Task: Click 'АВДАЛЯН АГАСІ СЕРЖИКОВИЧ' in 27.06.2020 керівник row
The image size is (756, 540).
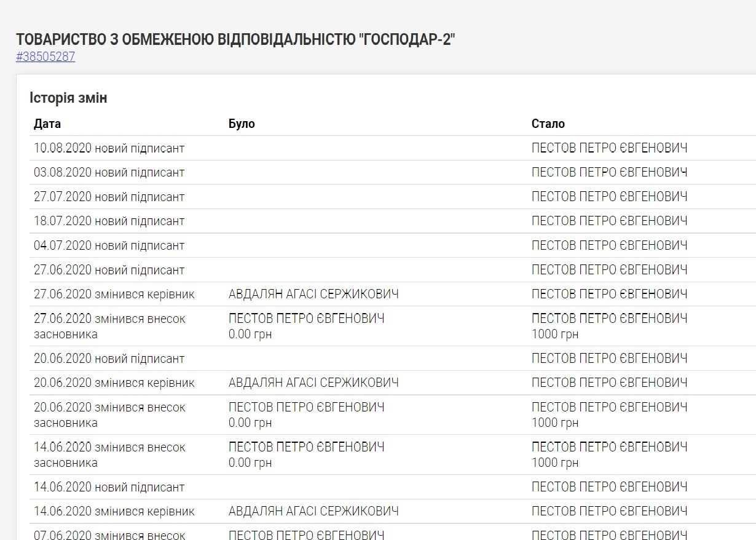Action: pos(313,295)
